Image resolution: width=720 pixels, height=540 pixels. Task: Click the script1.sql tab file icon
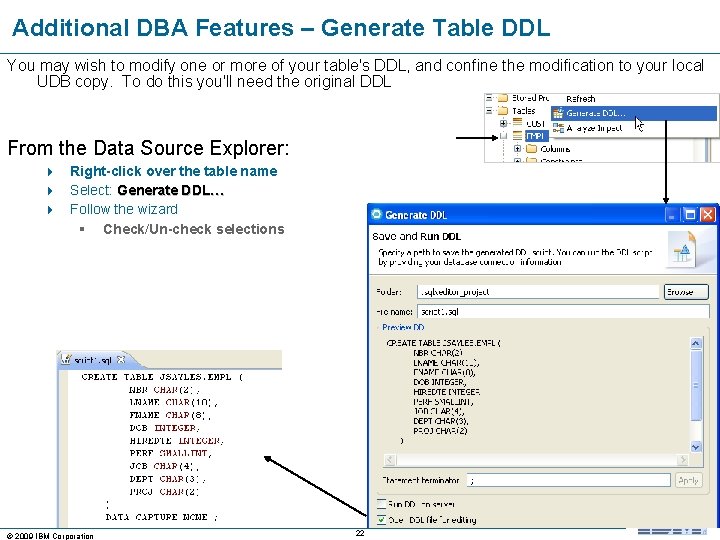(65, 360)
